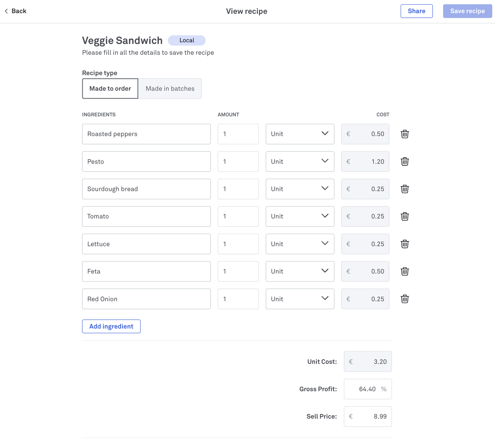Remove Pesto using its trash icon
Viewport: 495px width, 448px height.
(x=405, y=162)
